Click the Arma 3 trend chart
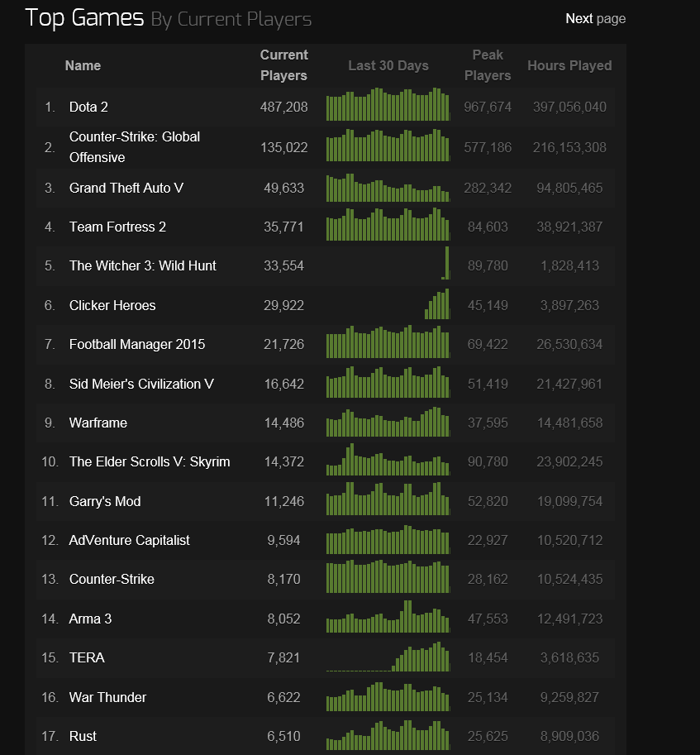The height and width of the screenshot is (755, 700). coord(388,616)
